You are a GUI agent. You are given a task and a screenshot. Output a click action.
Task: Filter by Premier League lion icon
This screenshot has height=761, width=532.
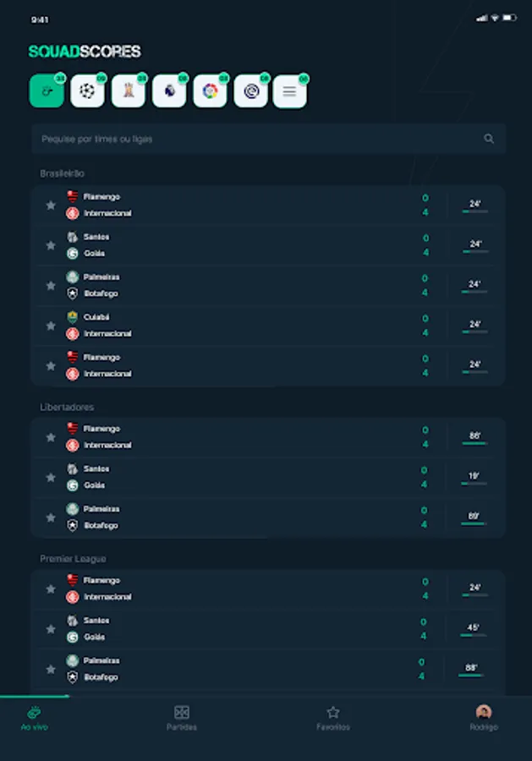(169, 91)
